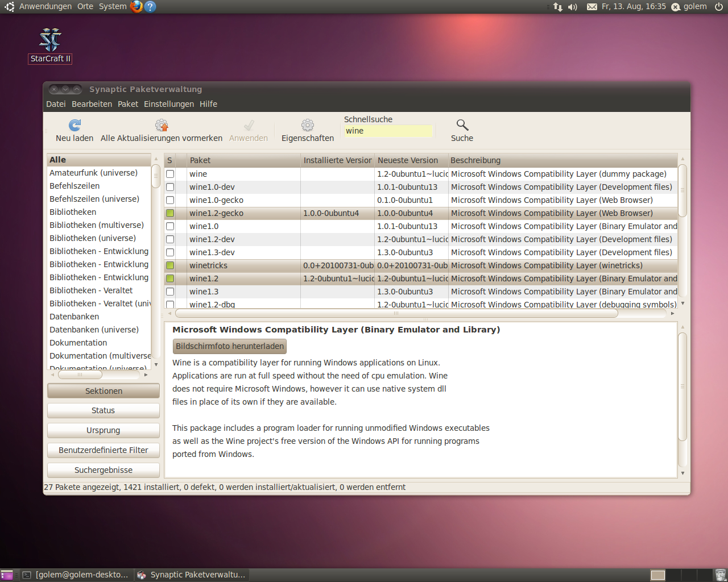Select the Dokumentation section
The width and height of the screenshot is (728, 582).
[x=99, y=343]
